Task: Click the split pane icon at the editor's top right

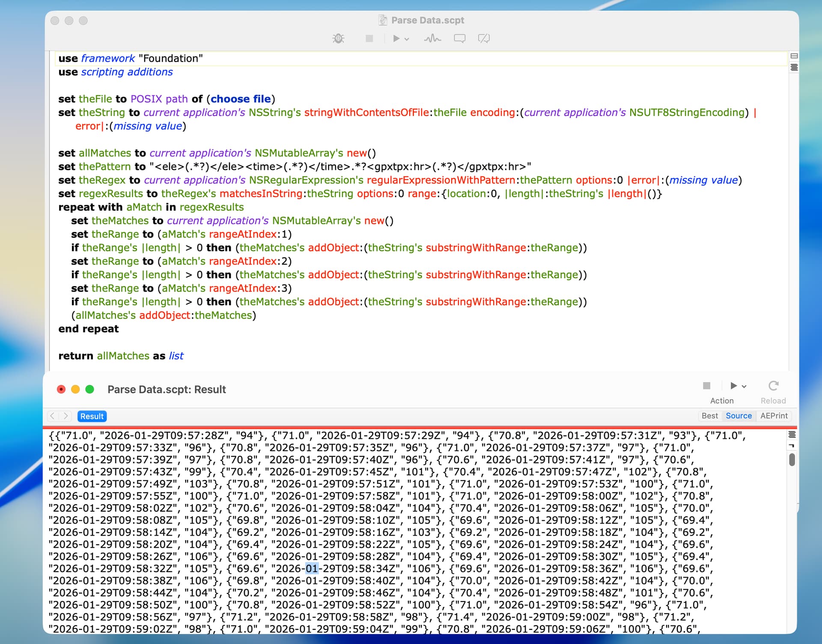Action: click(x=794, y=56)
